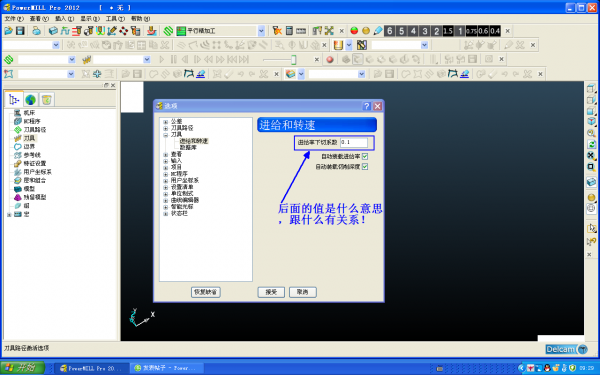
Task: Click the simulation speed slider handle
Action: pyautogui.click(x=293, y=59)
